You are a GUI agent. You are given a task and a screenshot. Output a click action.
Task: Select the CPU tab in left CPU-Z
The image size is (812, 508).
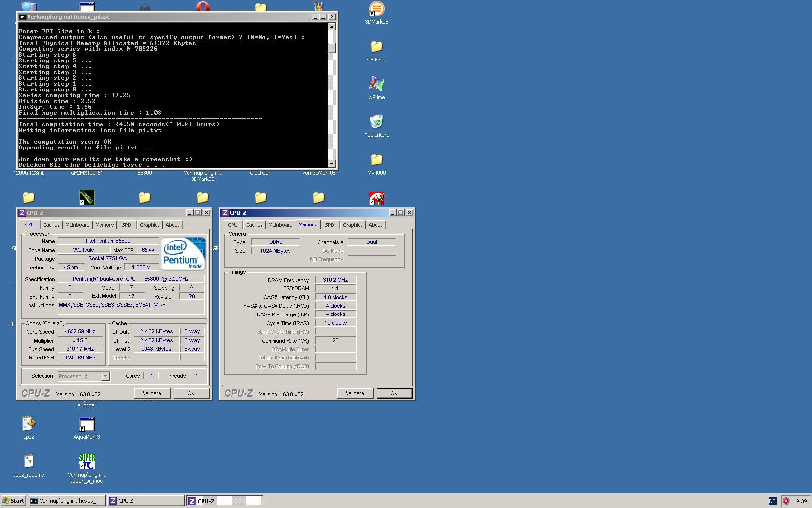point(30,224)
